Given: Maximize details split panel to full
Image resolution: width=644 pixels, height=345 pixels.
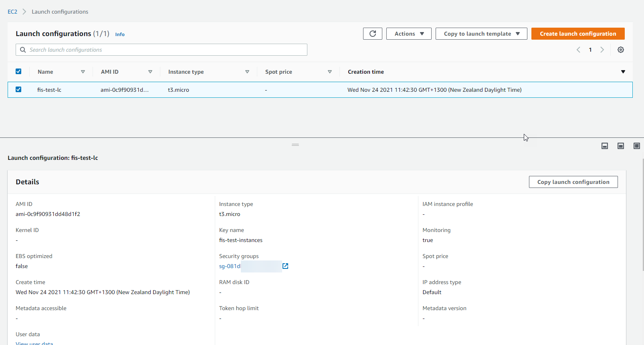Looking at the screenshot, I should tap(636, 146).
